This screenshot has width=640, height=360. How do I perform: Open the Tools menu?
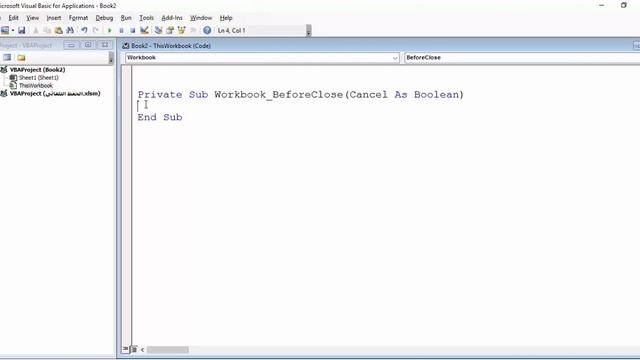(146, 18)
